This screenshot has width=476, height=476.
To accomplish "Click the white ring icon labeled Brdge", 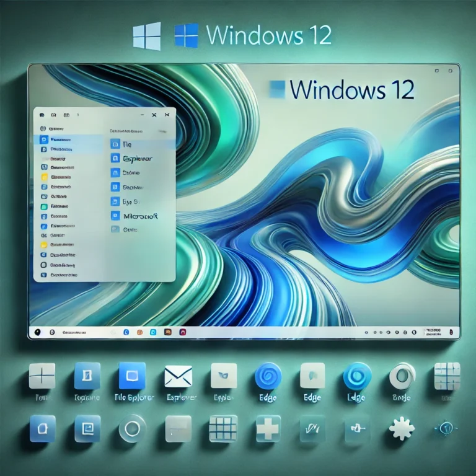I will click(402, 376).
